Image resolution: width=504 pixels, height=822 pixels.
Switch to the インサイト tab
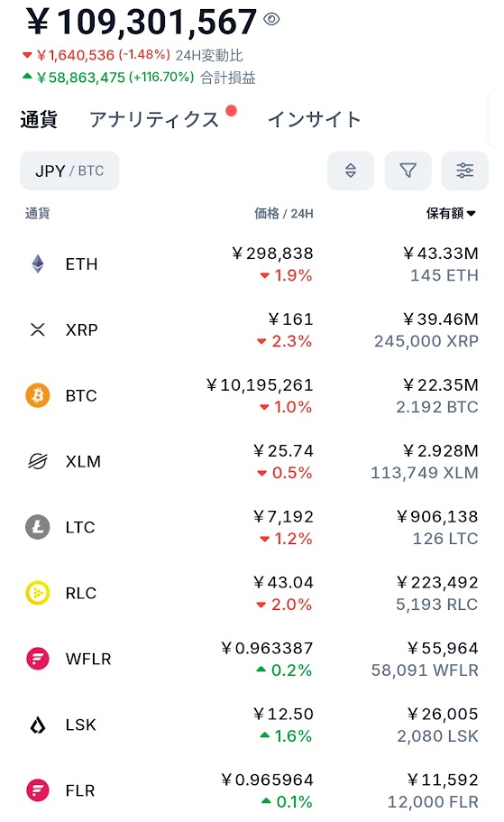click(x=315, y=119)
